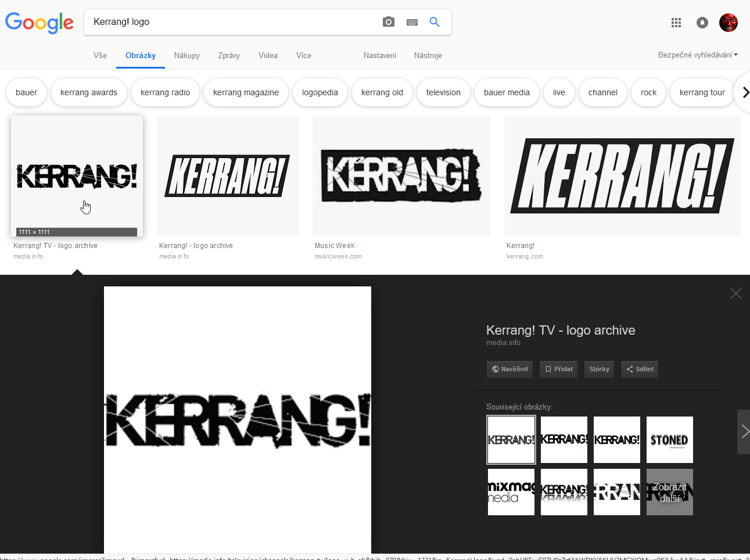Image resolution: width=750 pixels, height=560 pixels.
Task: Select the 'kerrang tour' chip
Action: (702, 92)
